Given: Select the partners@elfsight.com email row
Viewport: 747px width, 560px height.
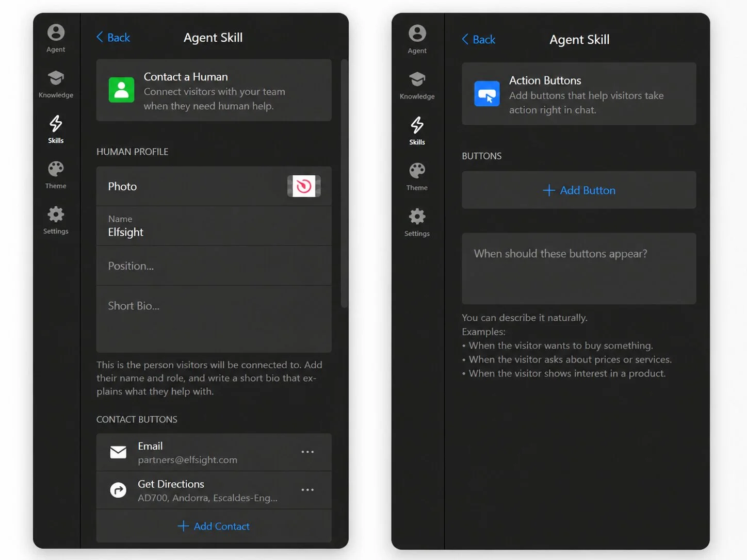Looking at the screenshot, I should (214, 452).
